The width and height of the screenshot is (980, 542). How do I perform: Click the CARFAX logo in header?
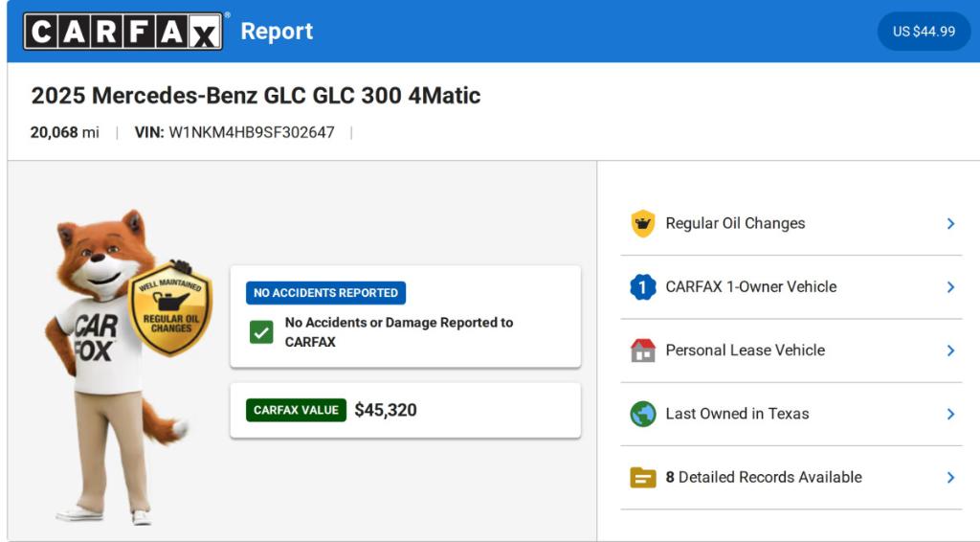click(x=124, y=32)
